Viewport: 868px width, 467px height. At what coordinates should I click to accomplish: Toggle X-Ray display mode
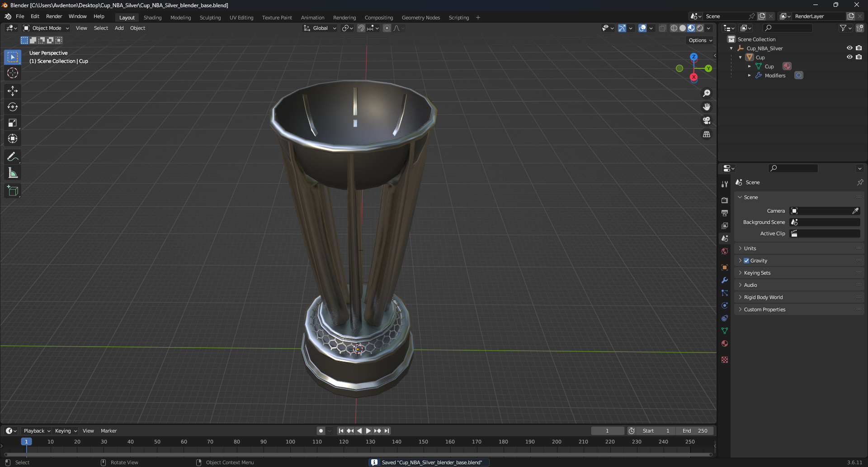(x=663, y=28)
